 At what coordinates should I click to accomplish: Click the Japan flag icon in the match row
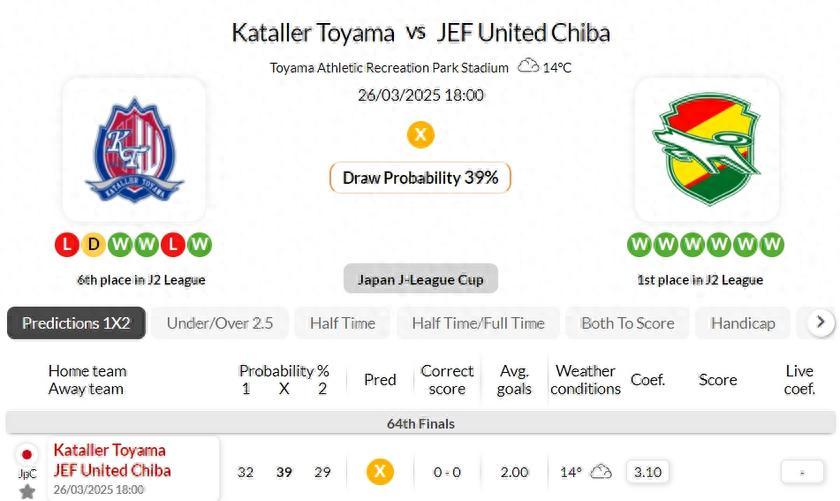tap(27, 455)
